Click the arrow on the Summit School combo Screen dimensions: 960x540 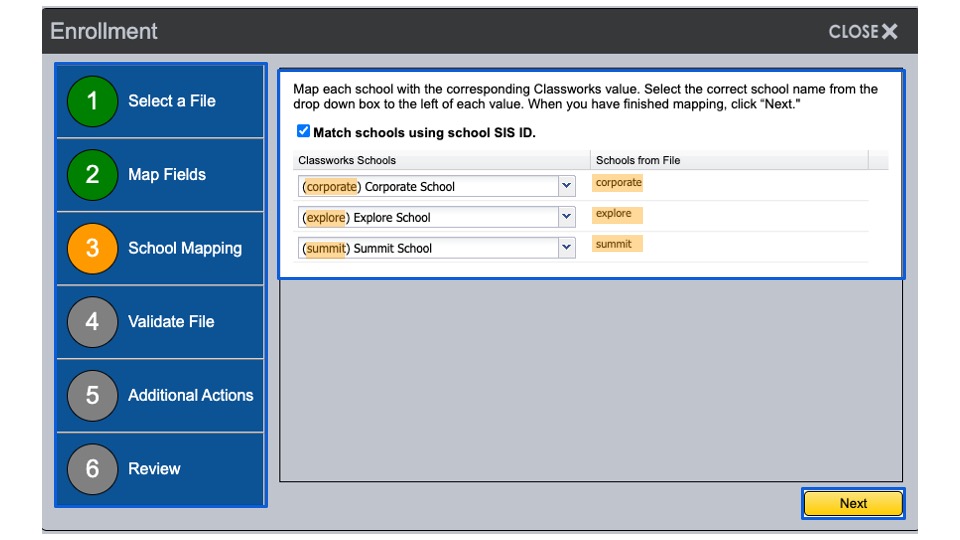566,247
